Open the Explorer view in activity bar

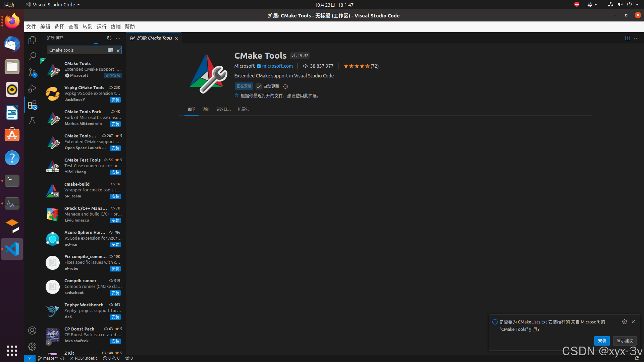coord(32,40)
